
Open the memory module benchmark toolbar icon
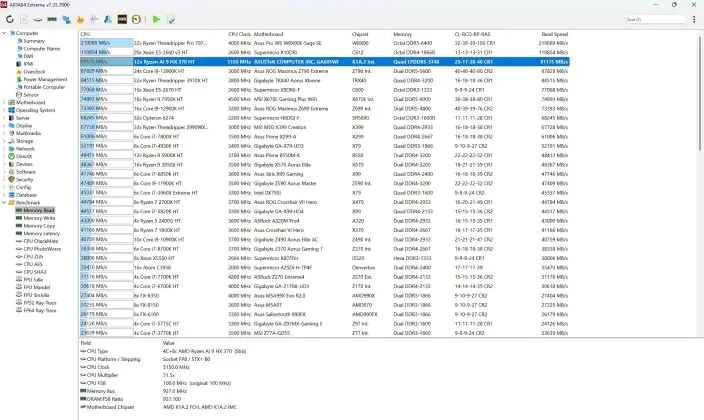52,19
